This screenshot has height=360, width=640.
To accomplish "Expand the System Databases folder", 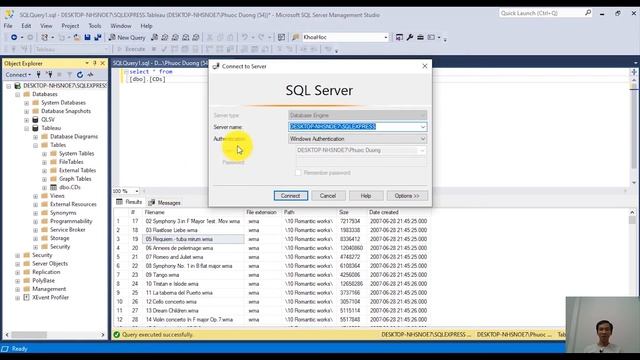I will click(x=27, y=103).
